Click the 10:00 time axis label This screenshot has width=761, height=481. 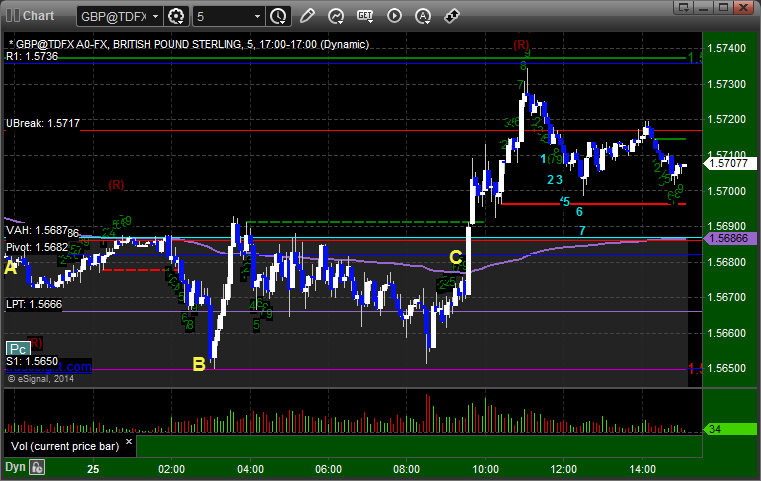(485, 469)
